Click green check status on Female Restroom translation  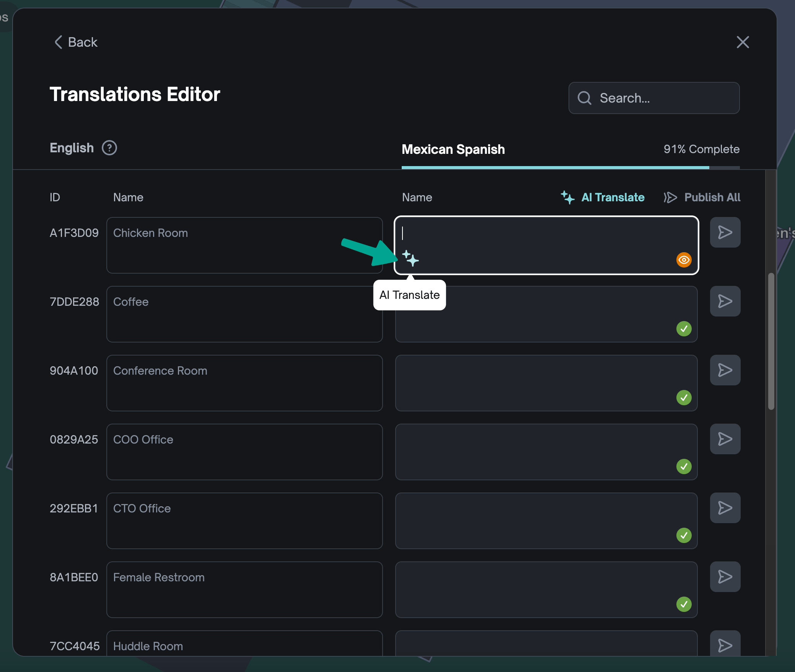click(x=684, y=604)
